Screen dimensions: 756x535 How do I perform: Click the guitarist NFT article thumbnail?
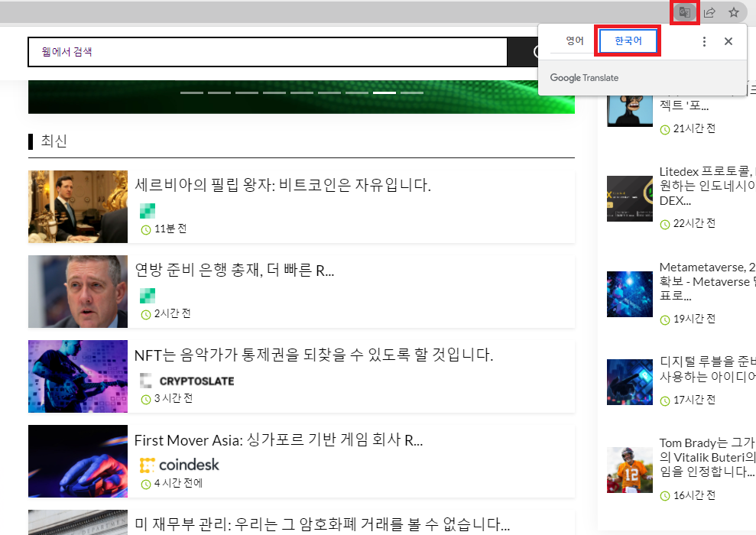coord(78,377)
